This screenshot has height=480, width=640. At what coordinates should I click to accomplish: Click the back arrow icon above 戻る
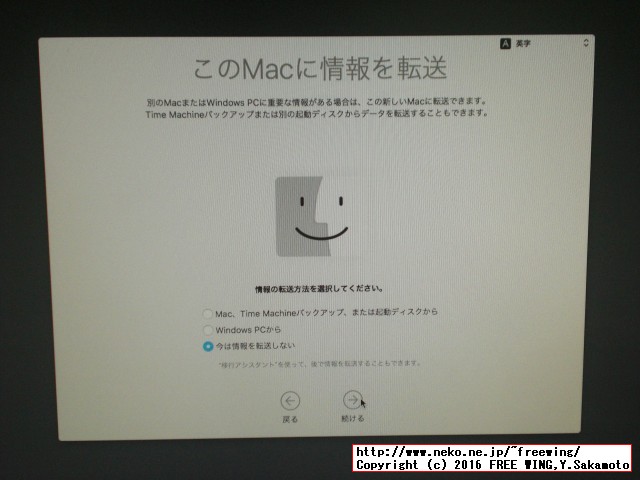290,401
